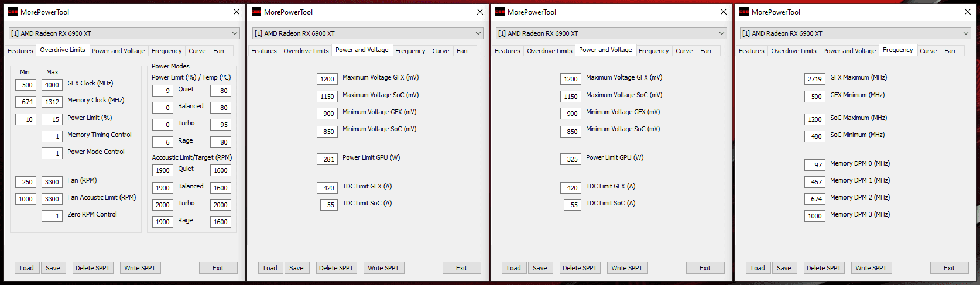980x285 pixels.
Task: Select the Fan (RPM) min field showing 250
Action: [27, 182]
